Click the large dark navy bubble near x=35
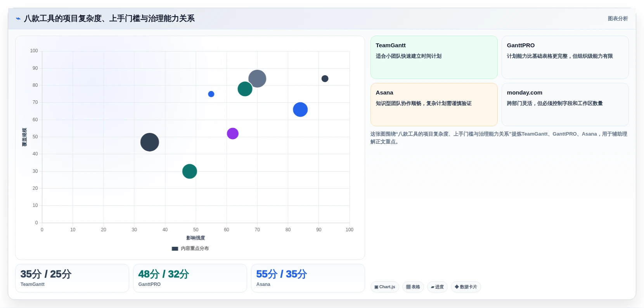The width and height of the screenshot is (644, 308). pyautogui.click(x=150, y=142)
